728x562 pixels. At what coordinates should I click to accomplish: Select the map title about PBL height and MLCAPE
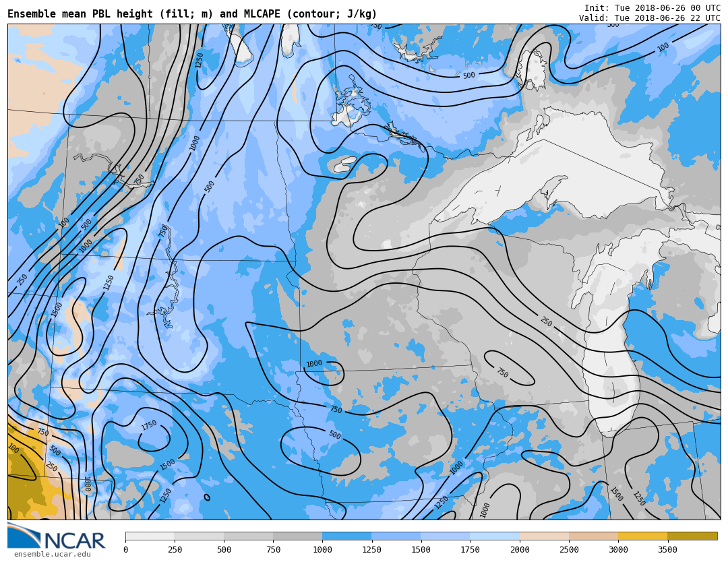coord(192,14)
